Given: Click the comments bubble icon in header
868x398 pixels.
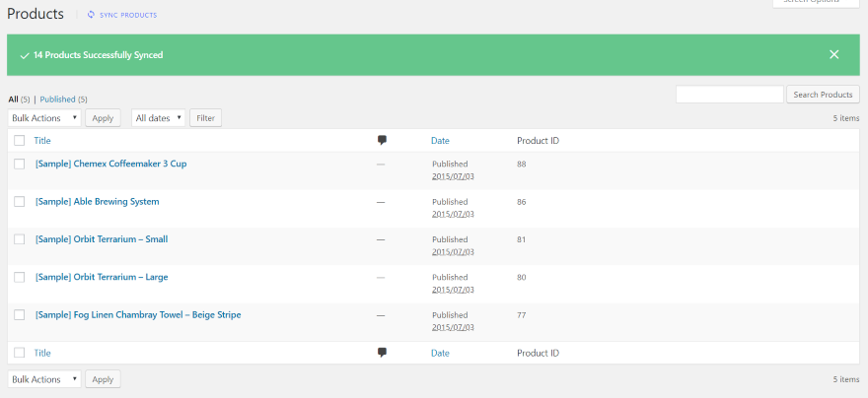Looking at the screenshot, I should click(x=382, y=141).
